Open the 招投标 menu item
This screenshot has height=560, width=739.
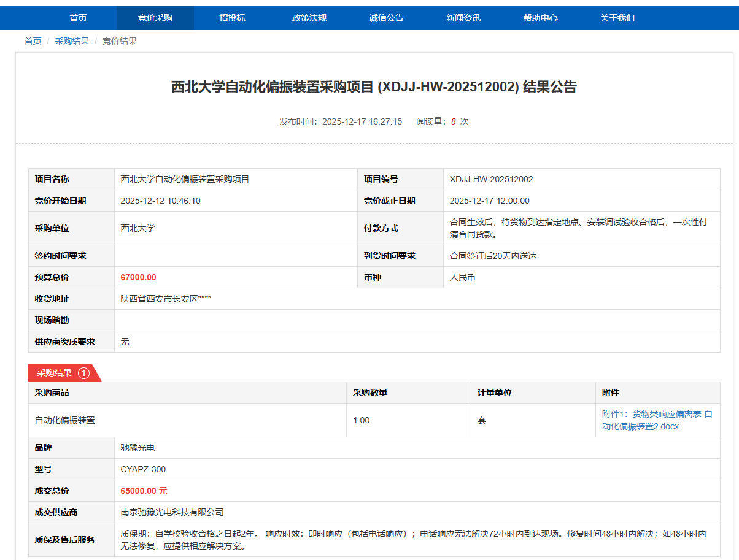pyautogui.click(x=232, y=18)
